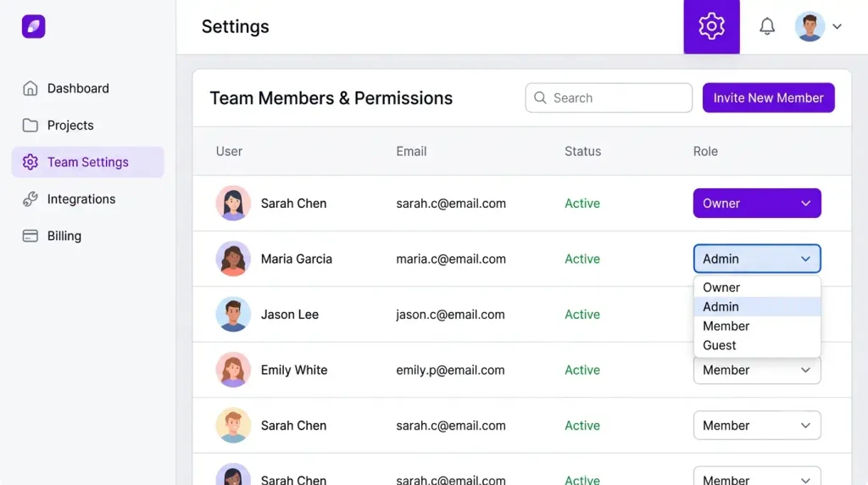Choose Guest from role list
Screen dimensions: 868x485
[x=757, y=345]
